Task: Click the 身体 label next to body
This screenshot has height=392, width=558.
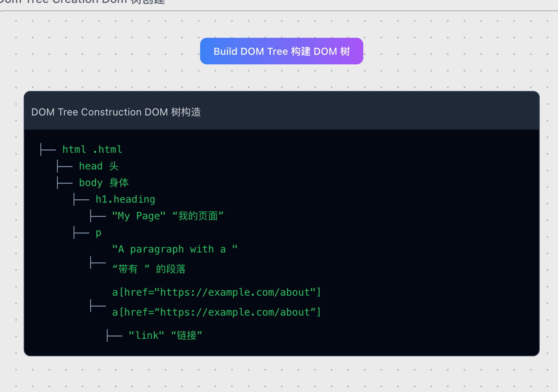Action: (x=119, y=183)
